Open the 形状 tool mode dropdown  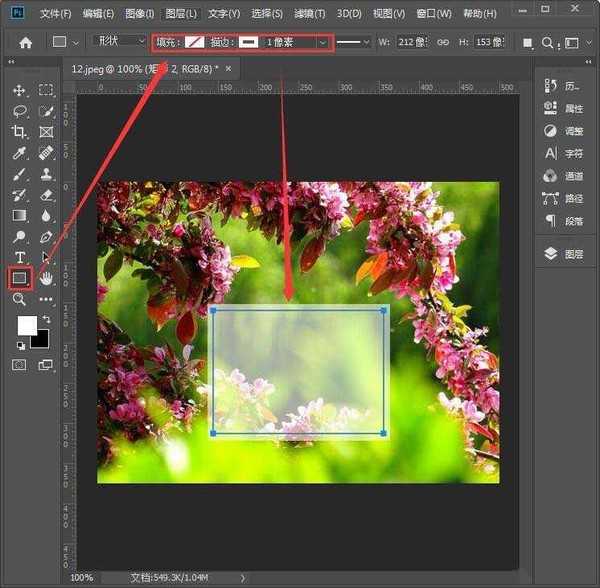pyautogui.click(x=118, y=42)
